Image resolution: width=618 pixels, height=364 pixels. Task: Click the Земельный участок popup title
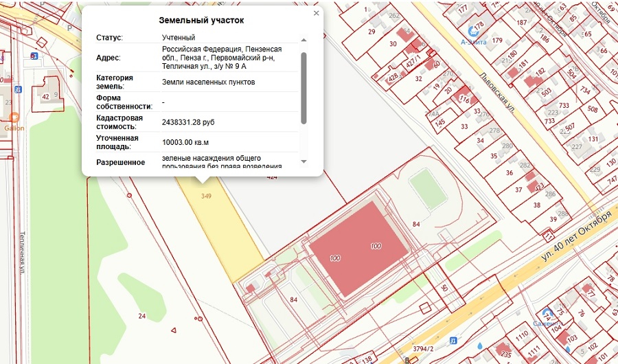[x=201, y=21]
